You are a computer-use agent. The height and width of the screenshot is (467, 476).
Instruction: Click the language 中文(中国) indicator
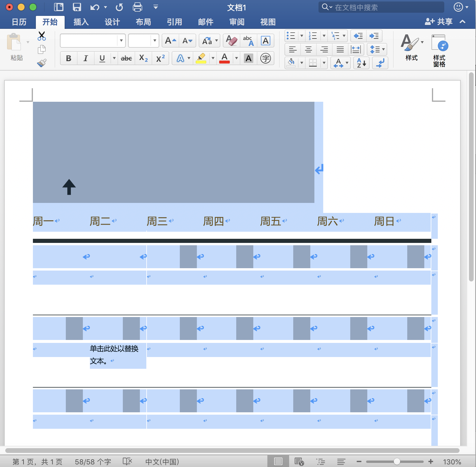(x=162, y=462)
